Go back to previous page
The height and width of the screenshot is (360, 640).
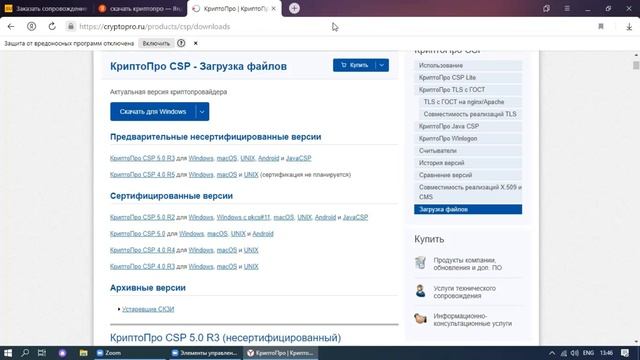11,27
